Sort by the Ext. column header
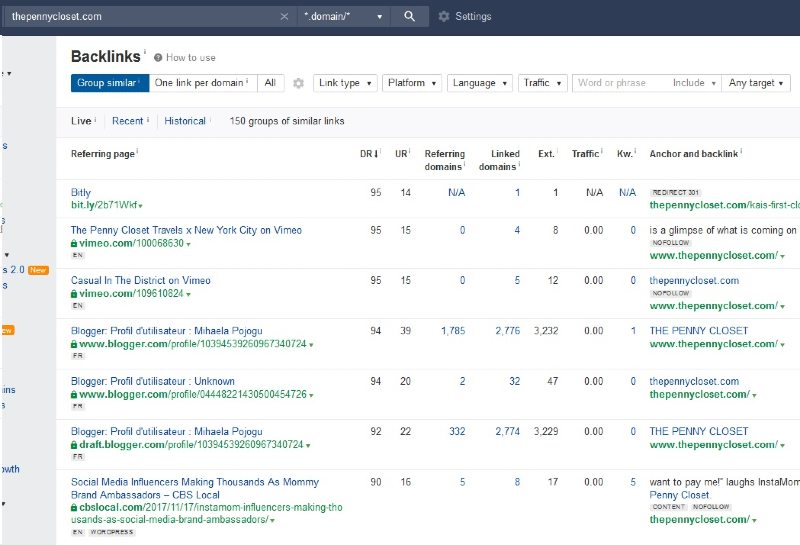Image resolution: width=800 pixels, height=545 pixels. (546, 154)
